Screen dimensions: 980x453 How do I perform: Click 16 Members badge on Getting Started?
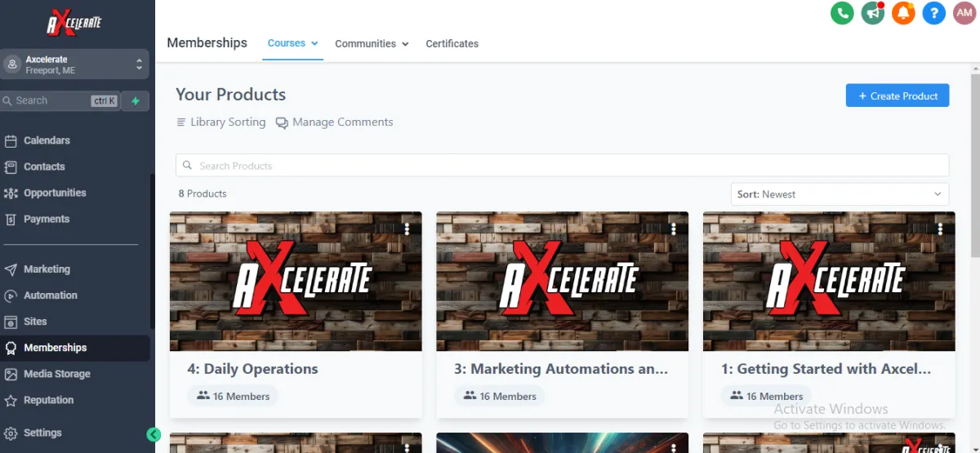766,396
